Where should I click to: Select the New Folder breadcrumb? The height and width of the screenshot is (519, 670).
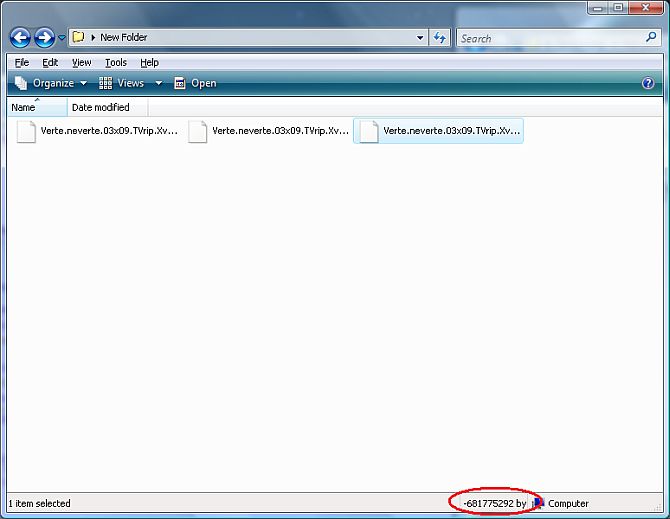tap(123, 38)
